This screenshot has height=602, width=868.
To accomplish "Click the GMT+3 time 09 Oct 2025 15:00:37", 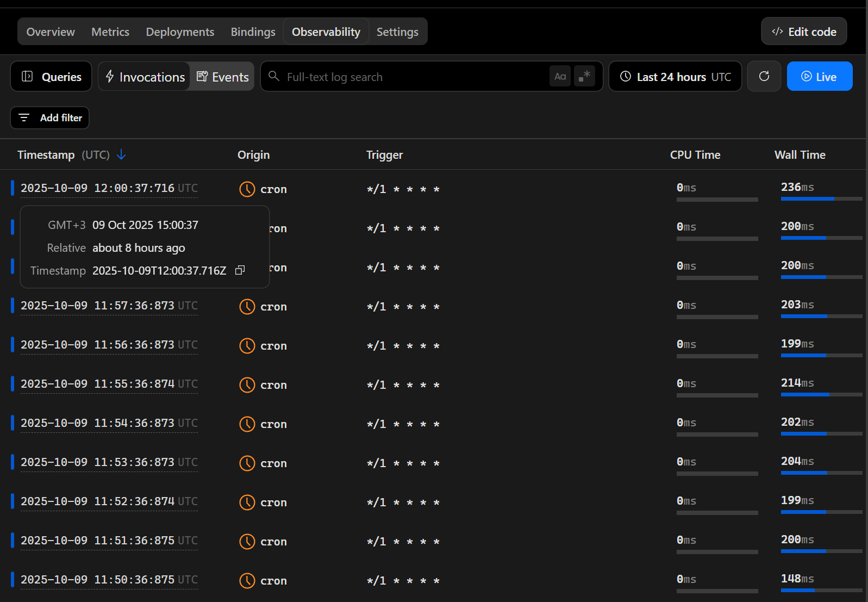I will point(145,225).
